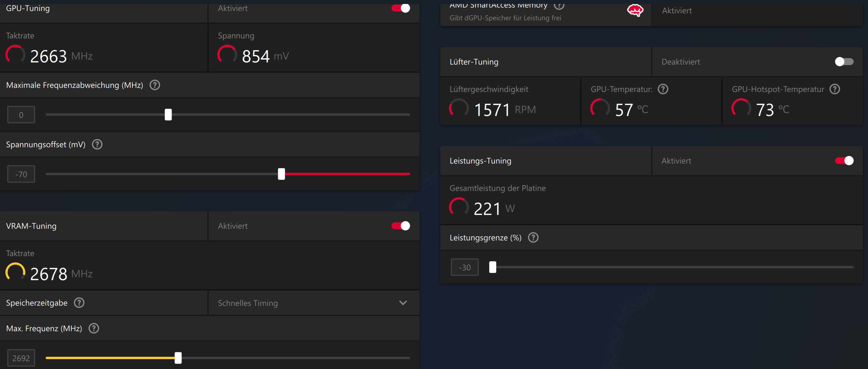Click the Spannungsoffset value field showing -70
This screenshot has width=868, height=369.
21,174
